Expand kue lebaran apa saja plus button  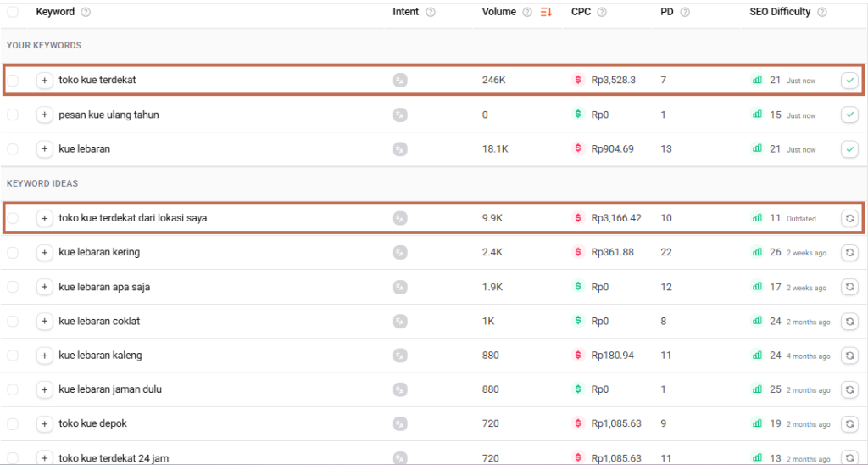coord(44,287)
